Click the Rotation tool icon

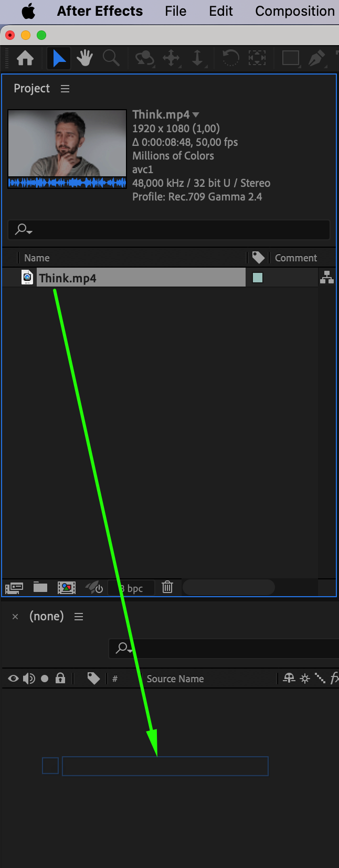pos(230,58)
